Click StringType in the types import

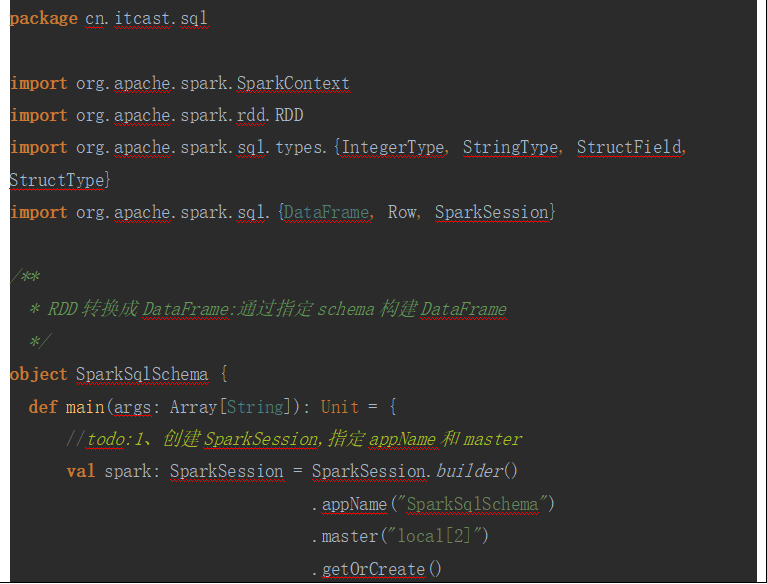(510, 147)
